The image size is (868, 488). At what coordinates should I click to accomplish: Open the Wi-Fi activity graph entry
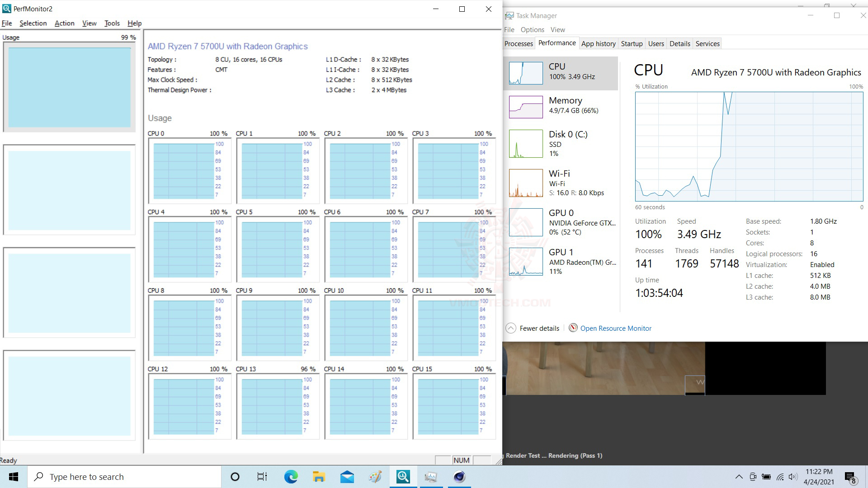point(526,183)
